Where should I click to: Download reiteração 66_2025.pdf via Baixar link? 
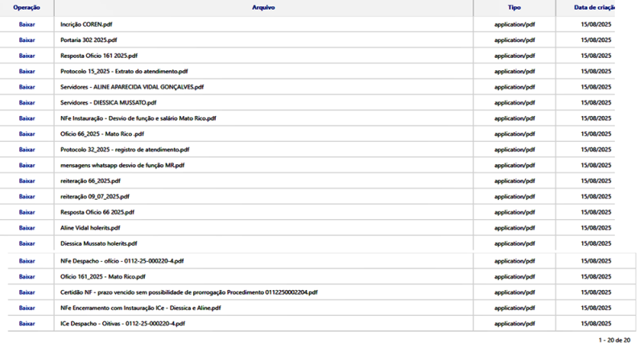(27, 181)
